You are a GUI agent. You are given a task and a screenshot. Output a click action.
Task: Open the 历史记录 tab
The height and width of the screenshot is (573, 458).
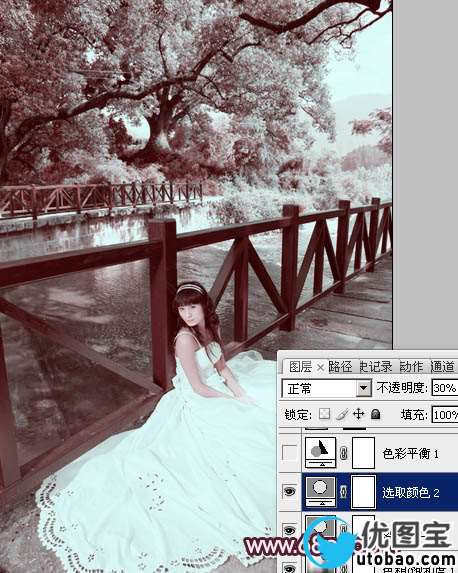376,366
